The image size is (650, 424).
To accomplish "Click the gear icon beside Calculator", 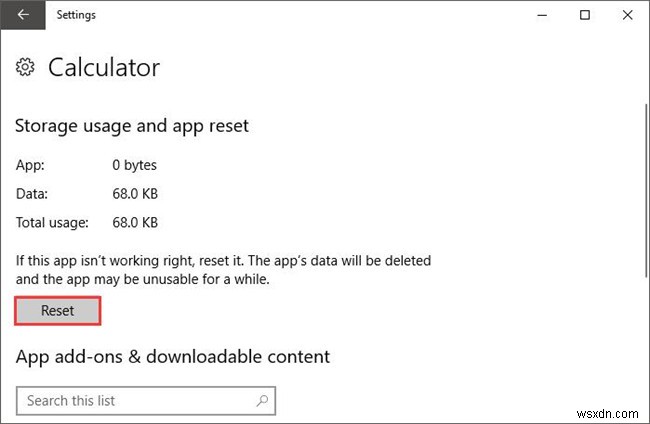I will pyautogui.click(x=26, y=68).
